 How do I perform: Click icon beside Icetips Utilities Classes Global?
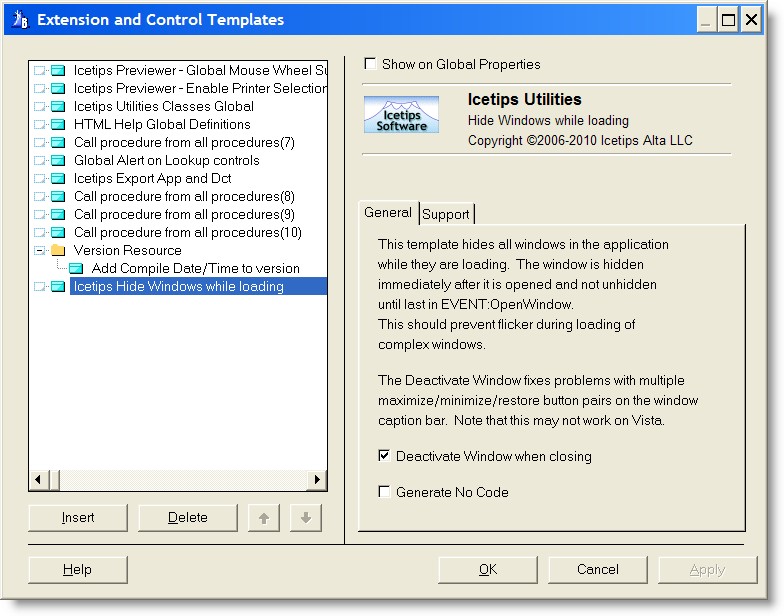click(x=58, y=106)
